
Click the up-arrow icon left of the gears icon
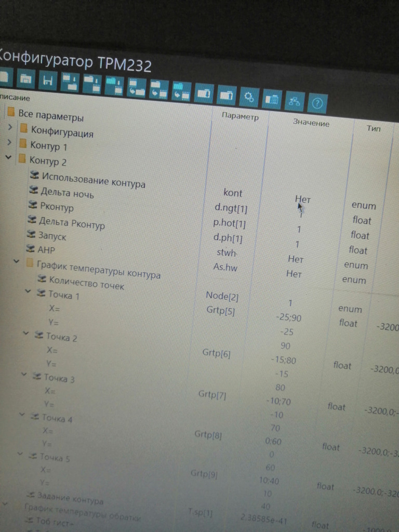(x=227, y=96)
